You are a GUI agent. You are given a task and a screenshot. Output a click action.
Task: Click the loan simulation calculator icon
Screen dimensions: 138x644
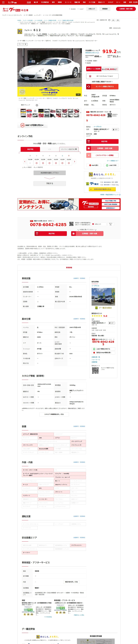coord(90,76)
